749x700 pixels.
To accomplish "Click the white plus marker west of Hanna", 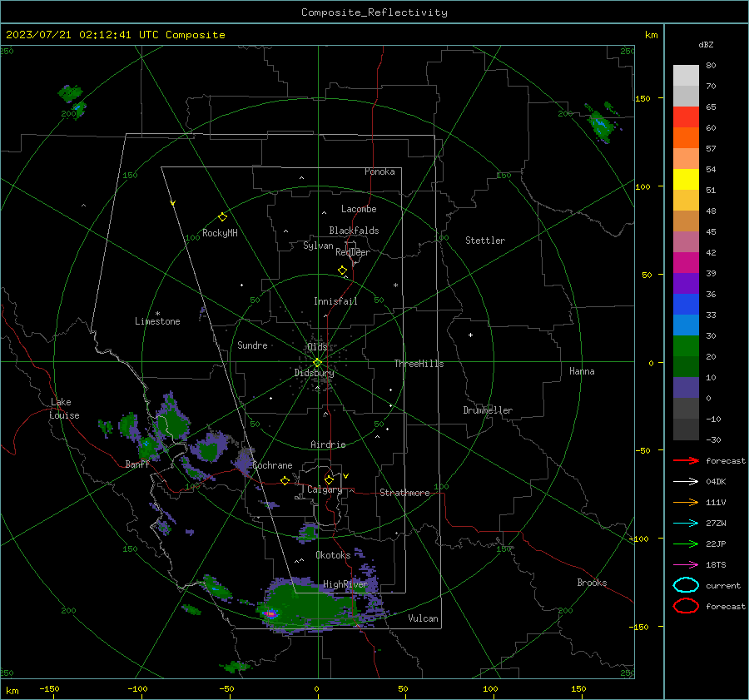I will point(470,335).
